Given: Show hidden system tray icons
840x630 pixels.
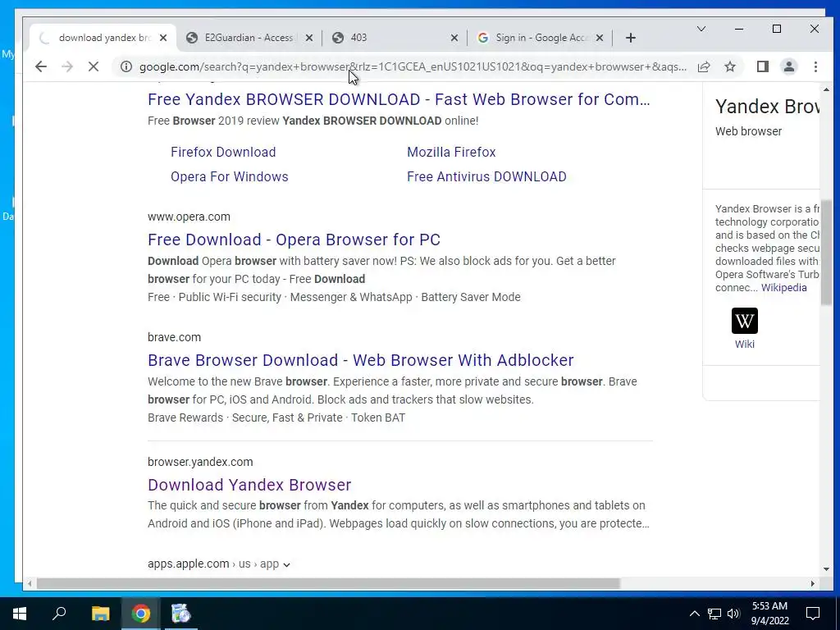Looking at the screenshot, I should point(694,614).
